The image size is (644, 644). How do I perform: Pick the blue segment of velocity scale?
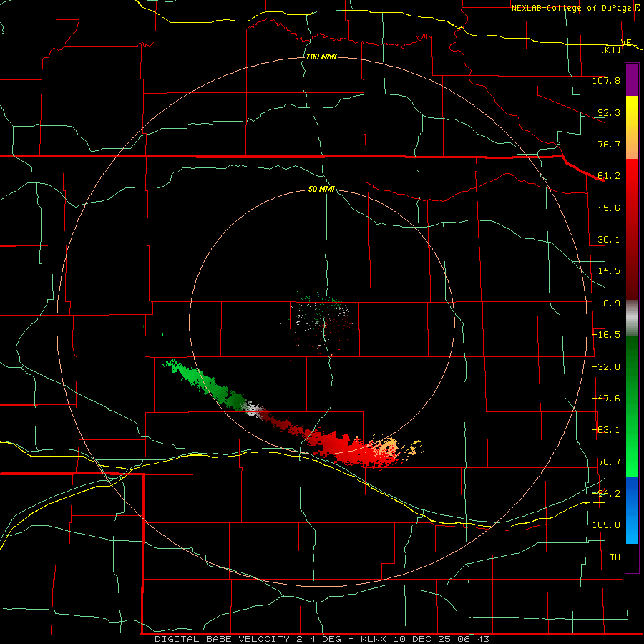click(632, 510)
